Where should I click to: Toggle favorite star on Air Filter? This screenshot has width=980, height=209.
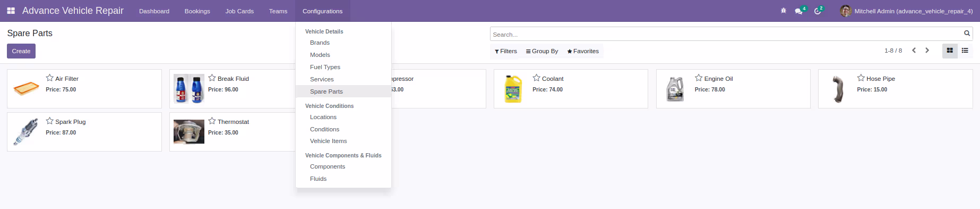[50, 78]
